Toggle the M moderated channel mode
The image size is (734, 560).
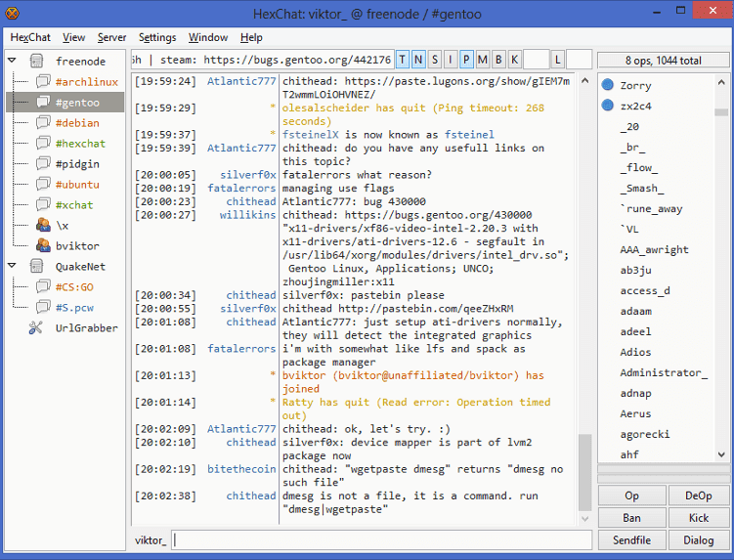482,60
